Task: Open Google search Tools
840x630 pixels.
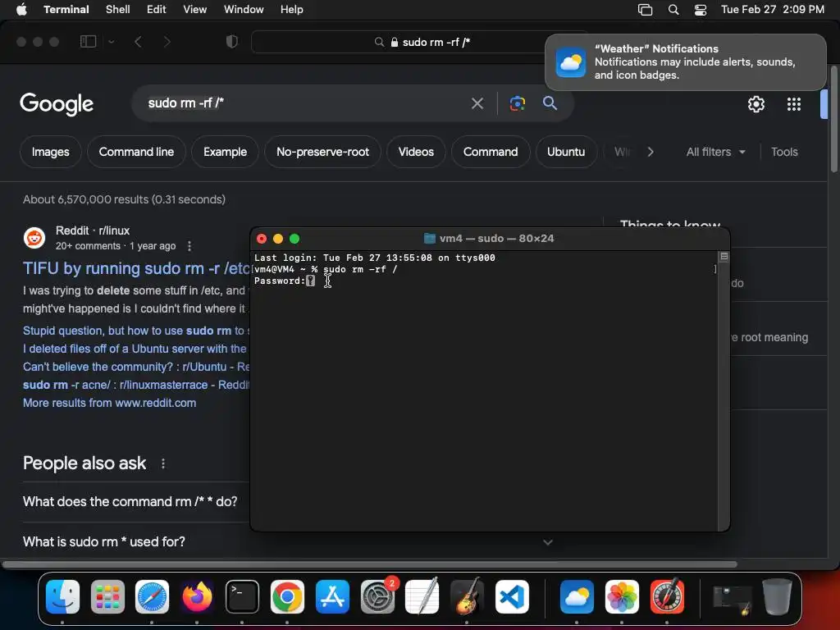Action: [x=784, y=152]
